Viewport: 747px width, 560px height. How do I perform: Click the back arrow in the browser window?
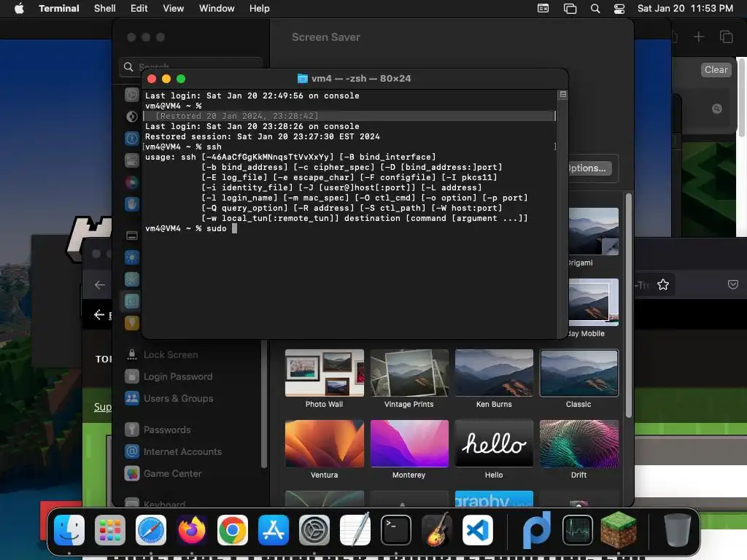pos(99,285)
